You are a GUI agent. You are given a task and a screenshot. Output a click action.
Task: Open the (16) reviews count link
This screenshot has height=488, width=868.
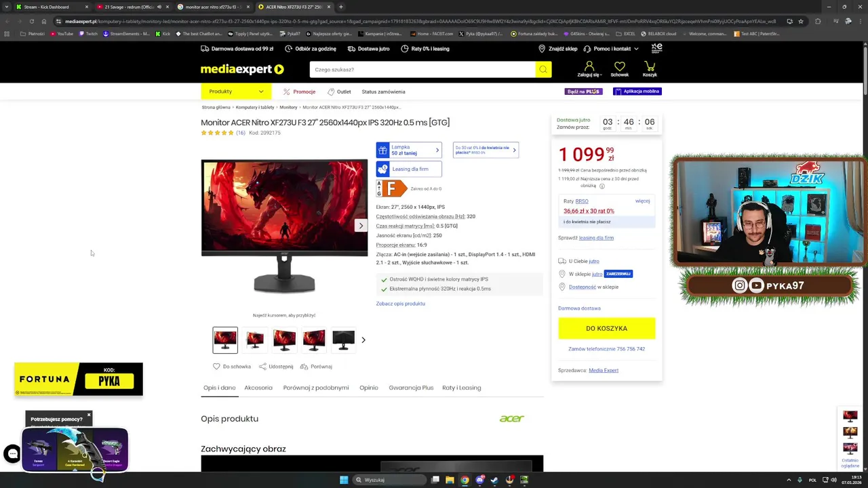(241, 133)
